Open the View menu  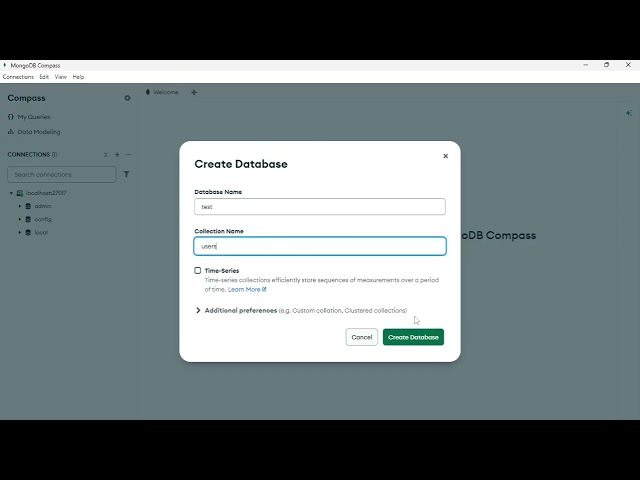(x=61, y=77)
